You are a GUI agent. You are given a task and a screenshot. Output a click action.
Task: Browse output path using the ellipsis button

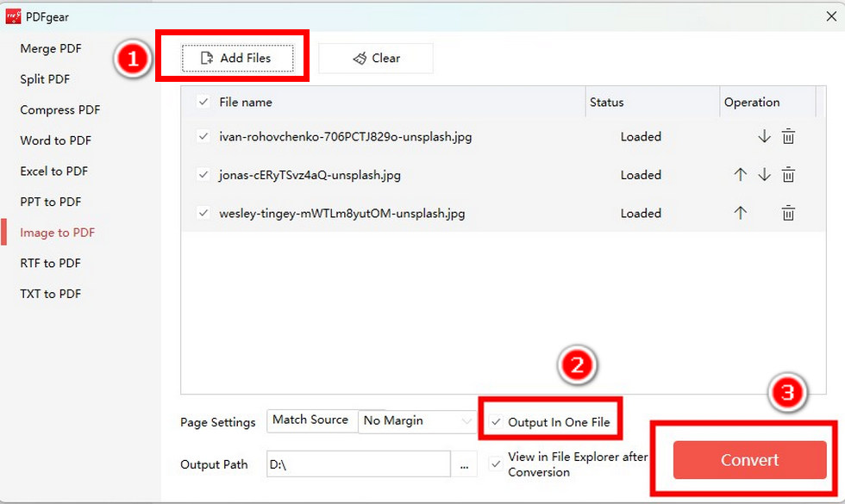[465, 464]
